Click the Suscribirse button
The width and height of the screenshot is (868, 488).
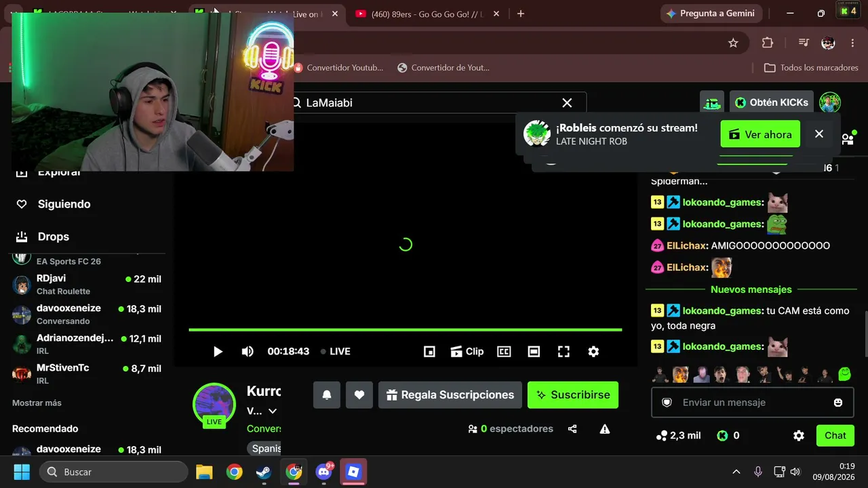tap(573, 395)
